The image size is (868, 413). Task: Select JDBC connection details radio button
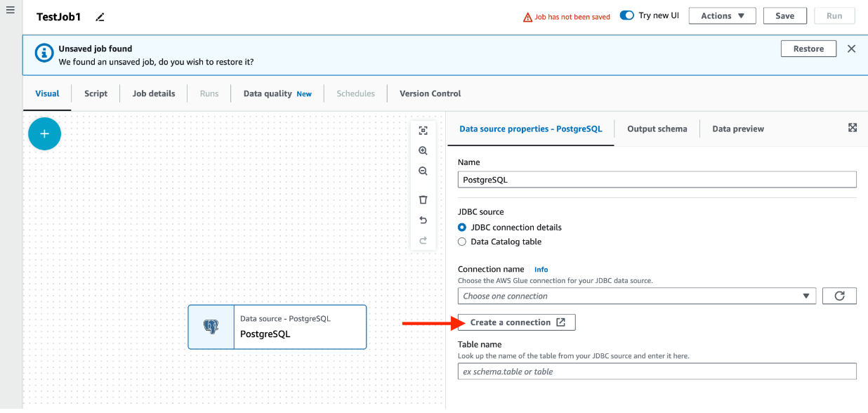(462, 228)
